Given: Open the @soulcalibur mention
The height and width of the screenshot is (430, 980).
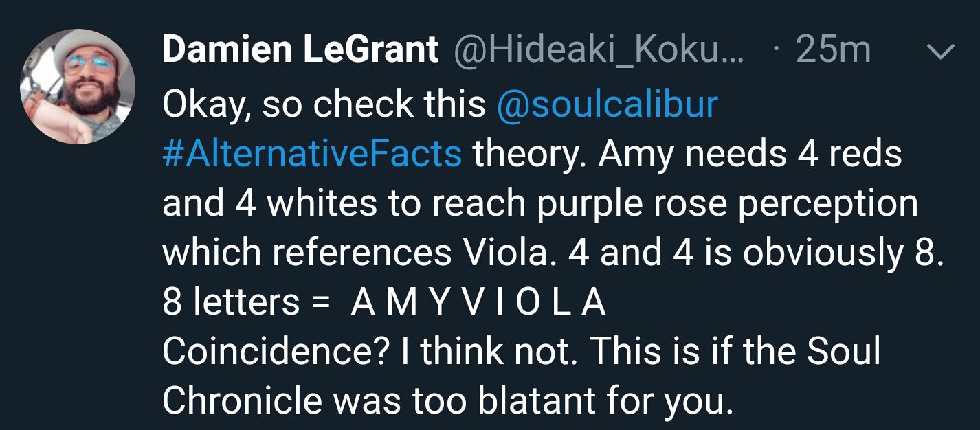Looking at the screenshot, I should pyautogui.click(x=607, y=104).
